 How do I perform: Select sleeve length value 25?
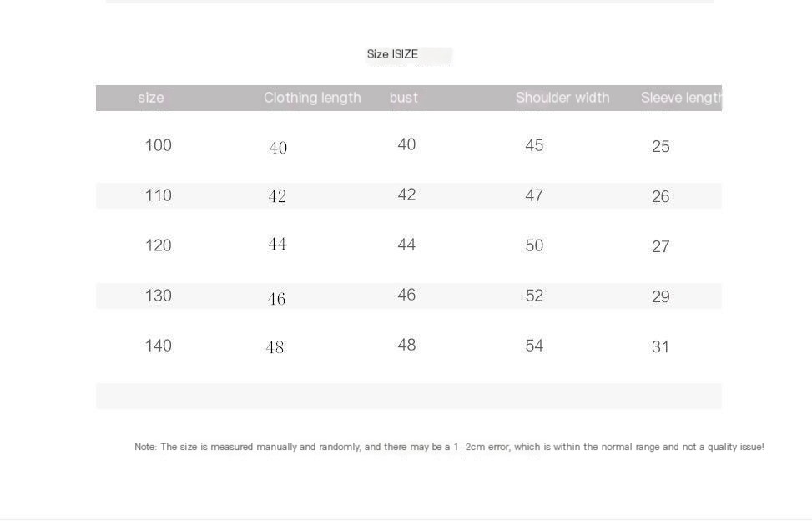661,147
